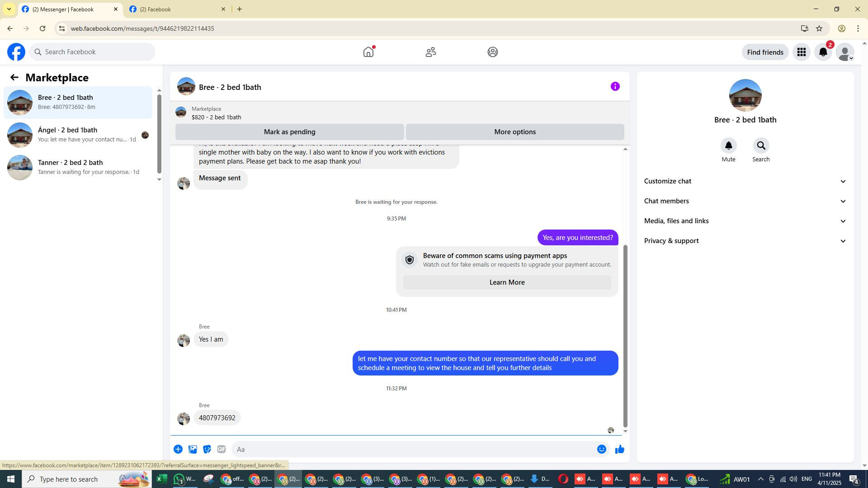Click the browser address bar URL
The height and width of the screenshot is (488, 868).
click(x=142, y=28)
